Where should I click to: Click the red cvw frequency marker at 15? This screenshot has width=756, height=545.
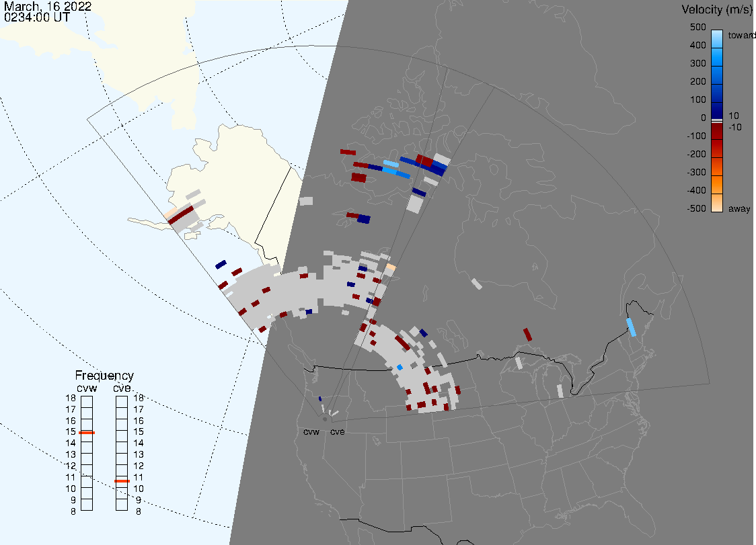(87, 433)
